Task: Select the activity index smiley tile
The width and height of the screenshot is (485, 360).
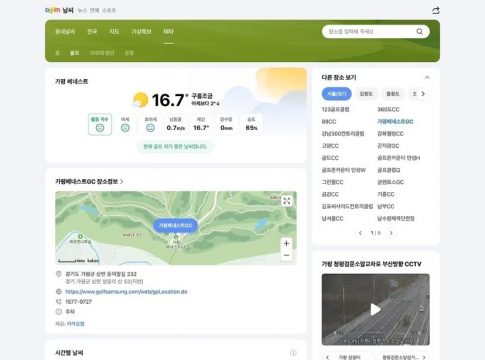Action: tap(100, 124)
